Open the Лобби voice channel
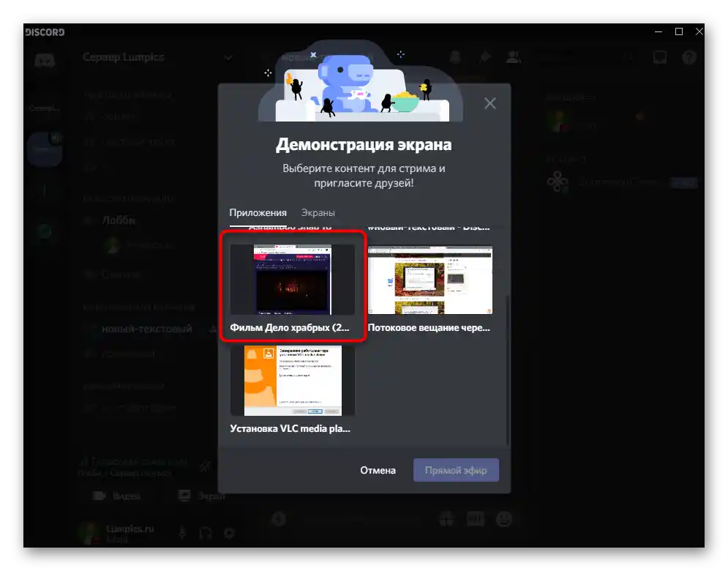728x571 pixels. [119, 220]
